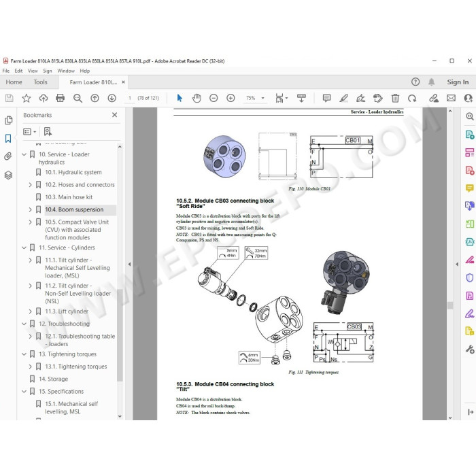This screenshot has height=476, width=476.
Task: Open the Help menu
Action: click(x=85, y=71)
